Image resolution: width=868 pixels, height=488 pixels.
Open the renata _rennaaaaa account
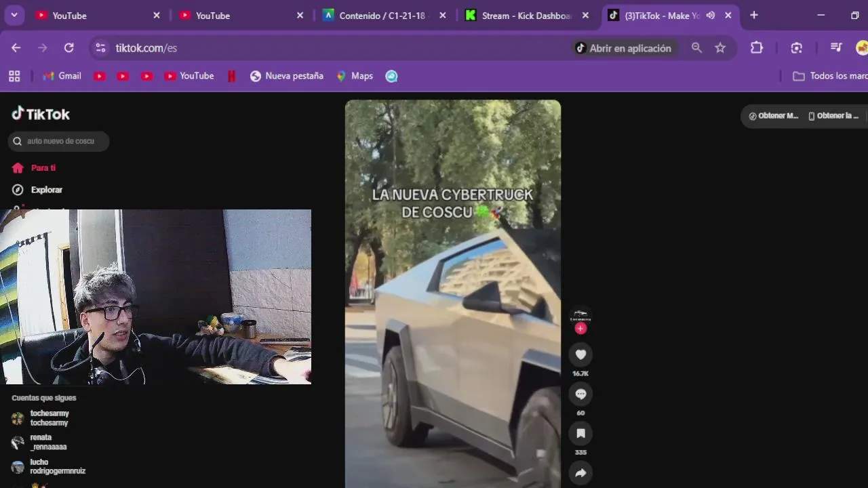39,443
